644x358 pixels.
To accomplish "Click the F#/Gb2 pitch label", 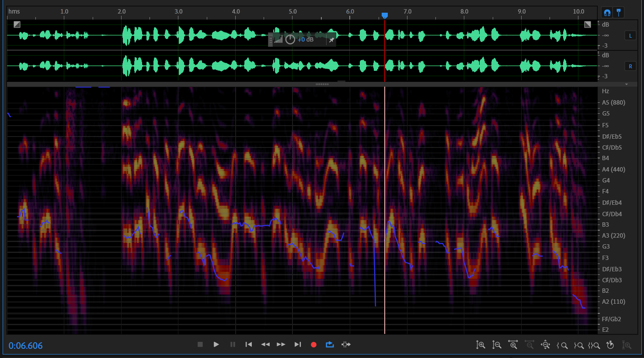I will (611, 319).
